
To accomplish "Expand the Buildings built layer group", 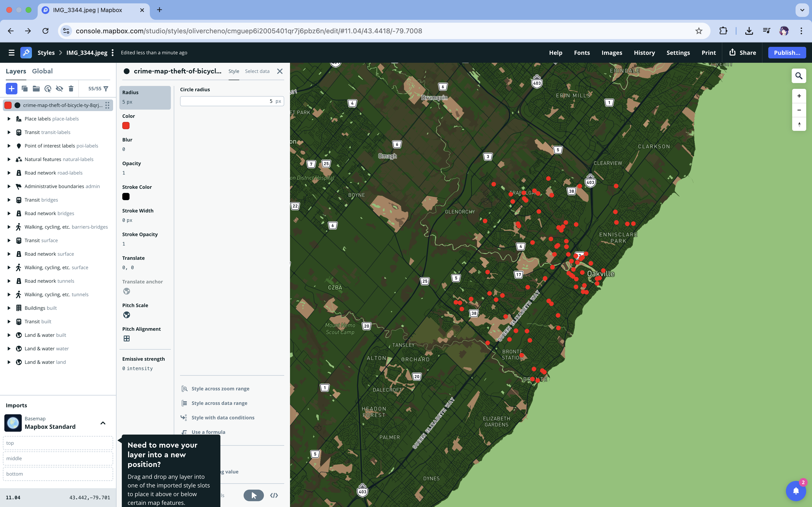I will pos(9,308).
